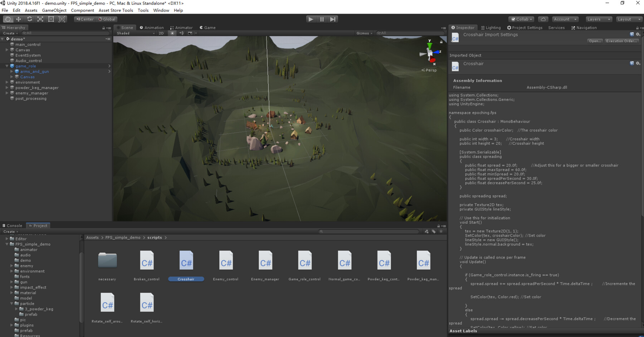
Task: Select the Move tool
Action: [x=19, y=19]
